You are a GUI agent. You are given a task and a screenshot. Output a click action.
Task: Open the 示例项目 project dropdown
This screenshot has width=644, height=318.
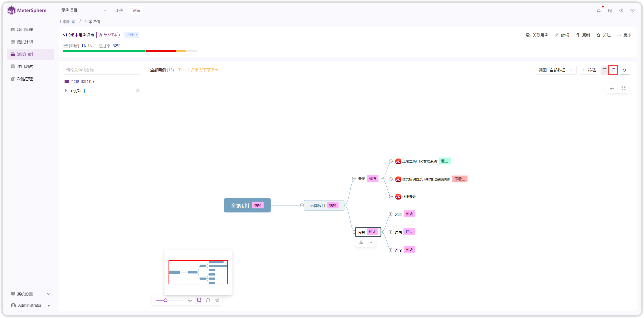pos(84,10)
